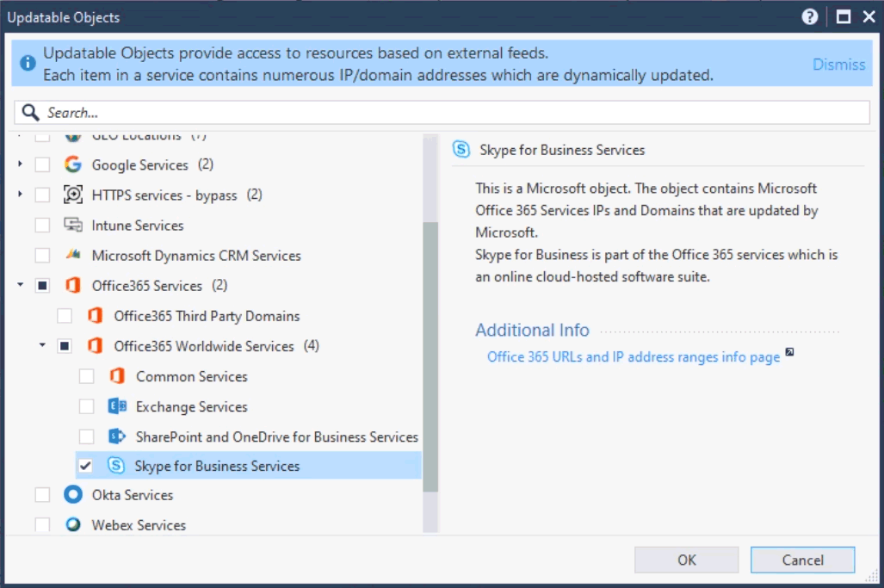Click the Office365 Worldwide Services icon
Screen dimensions: 884x588
[96, 345]
